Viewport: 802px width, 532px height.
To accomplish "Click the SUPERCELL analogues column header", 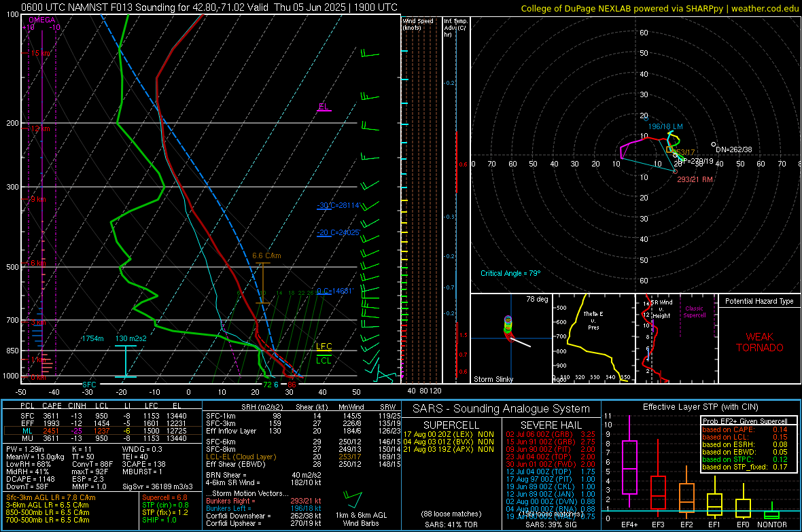I will tap(451, 425).
